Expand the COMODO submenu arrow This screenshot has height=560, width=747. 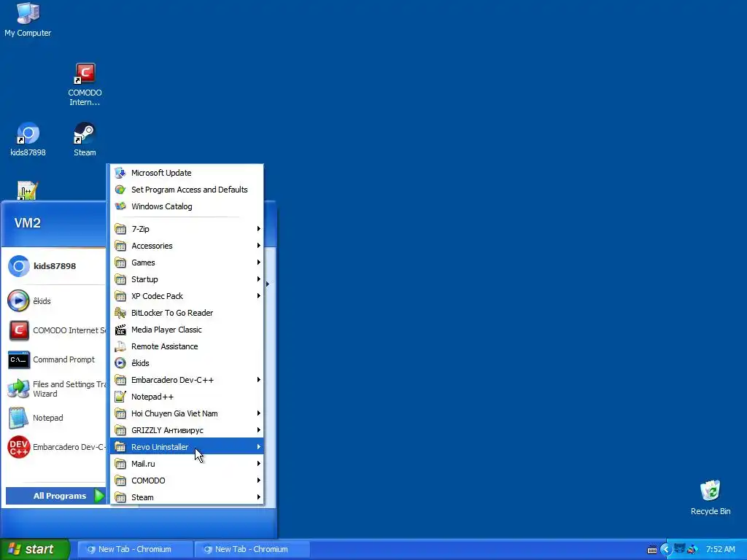tap(259, 480)
